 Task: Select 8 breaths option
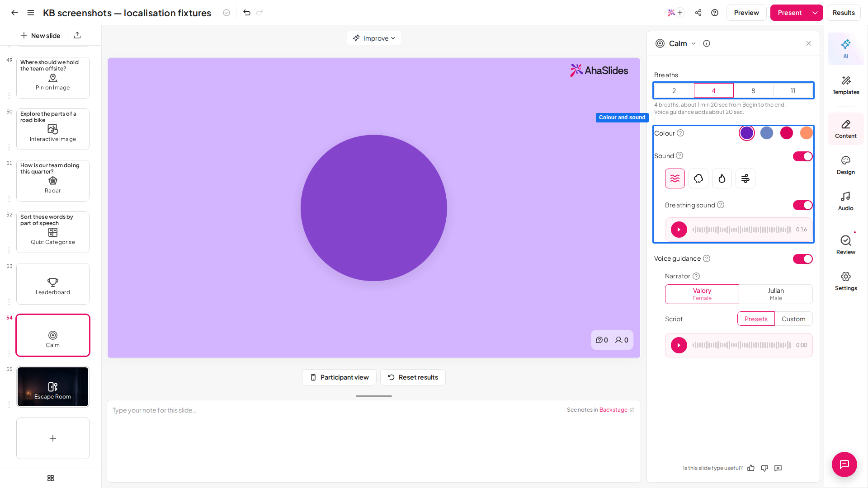(x=753, y=90)
